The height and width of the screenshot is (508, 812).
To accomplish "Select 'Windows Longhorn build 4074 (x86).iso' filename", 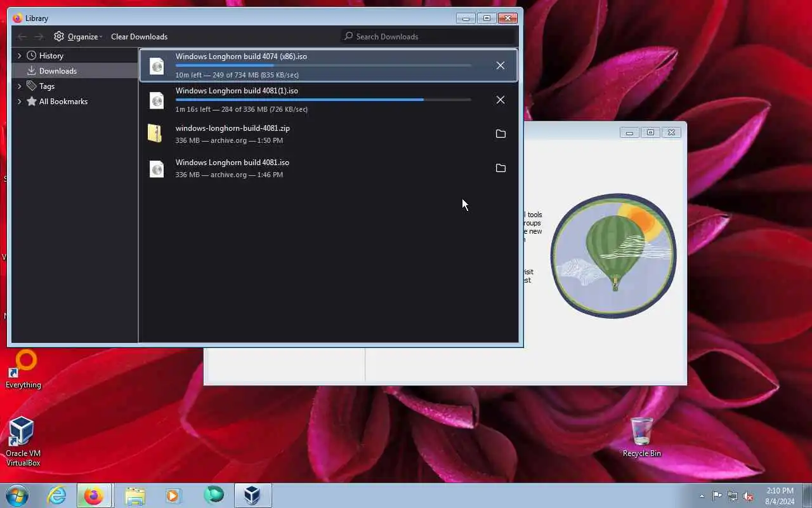I will tap(241, 57).
